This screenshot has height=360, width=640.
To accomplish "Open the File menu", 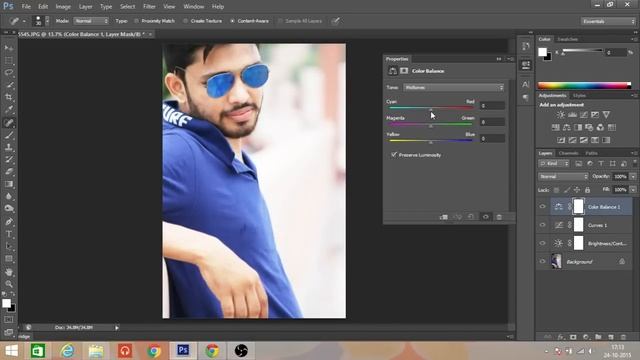I will 26,7.
